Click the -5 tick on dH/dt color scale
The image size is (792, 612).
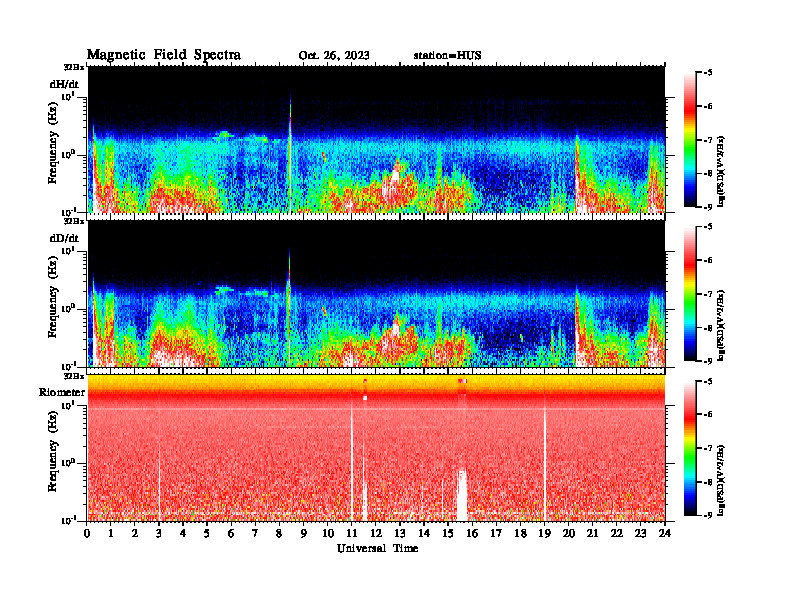708,73
